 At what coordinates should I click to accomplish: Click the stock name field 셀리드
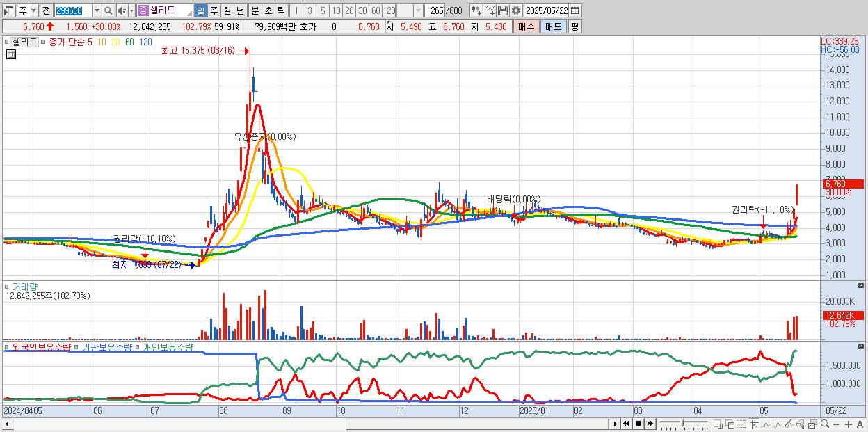(x=171, y=10)
